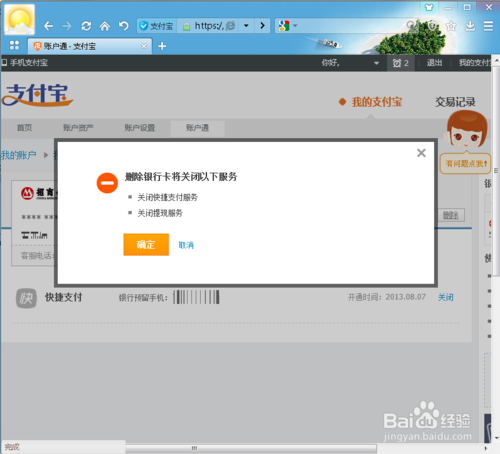
Task: Reload page with the refresh icon
Action: tap(86, 26)
